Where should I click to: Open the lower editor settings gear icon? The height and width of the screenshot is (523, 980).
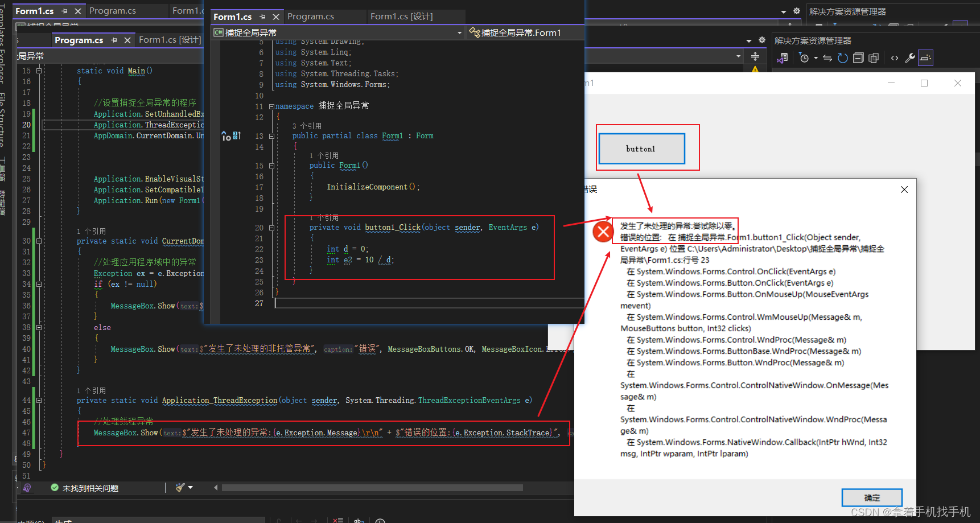[762, 40]
